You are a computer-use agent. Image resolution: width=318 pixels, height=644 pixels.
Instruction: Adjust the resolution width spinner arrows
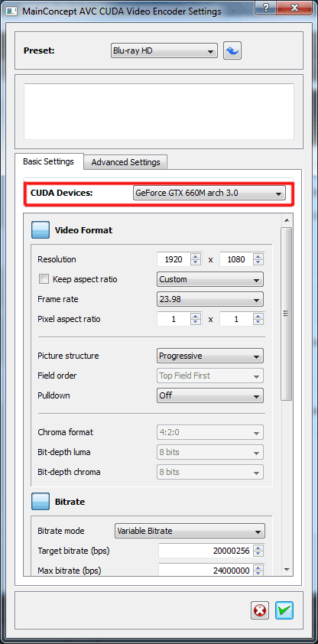(x=196, y=259)
